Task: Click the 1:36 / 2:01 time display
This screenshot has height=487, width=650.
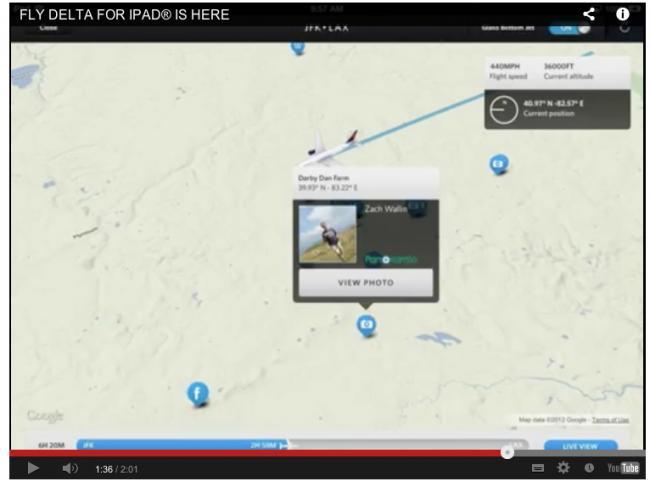Action: click(116, 469)
